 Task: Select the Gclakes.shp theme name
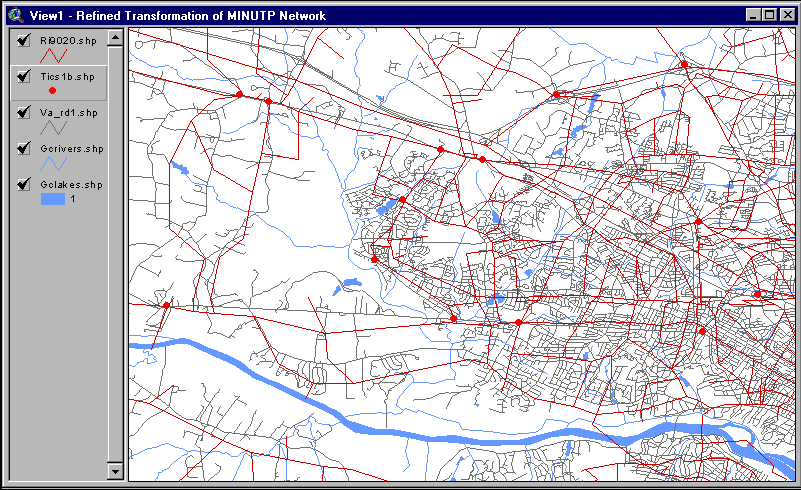coord(72,184)
